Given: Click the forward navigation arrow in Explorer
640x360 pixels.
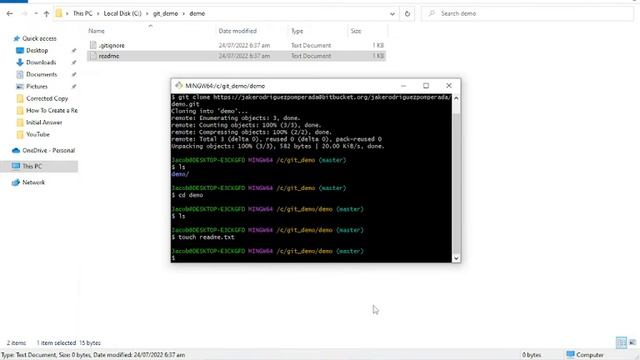Looking at the screenshot, I should point(24,13).
